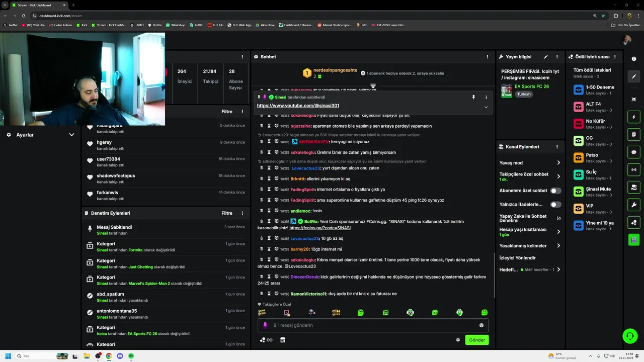The height and width of the screenshot is (362, 644).
Task: Open pinned YouTube sinasi301 link
Action: pos(298,106)
